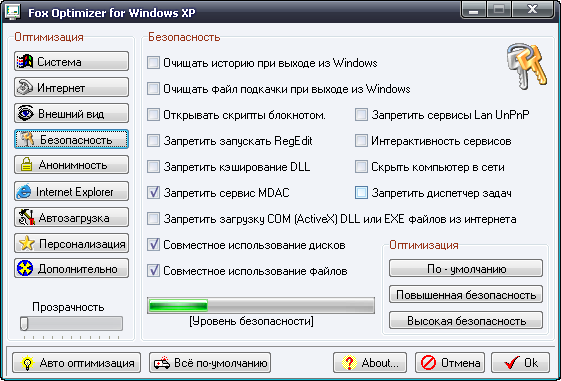
Task: Click the [Уровень безопасности] label
Action: pos(252,321)
